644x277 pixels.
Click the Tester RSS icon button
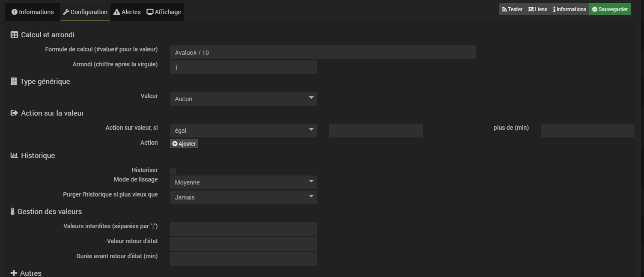504,9
